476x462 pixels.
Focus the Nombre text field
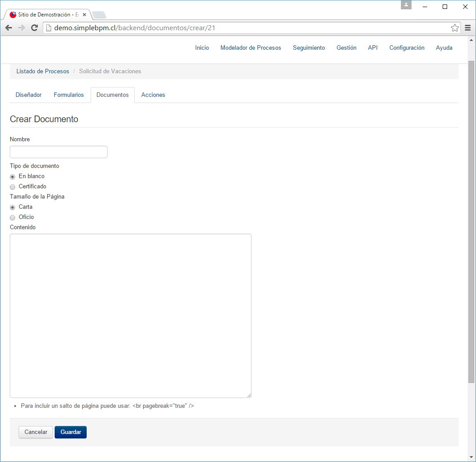pyautogui.click(x=59, y=152)
